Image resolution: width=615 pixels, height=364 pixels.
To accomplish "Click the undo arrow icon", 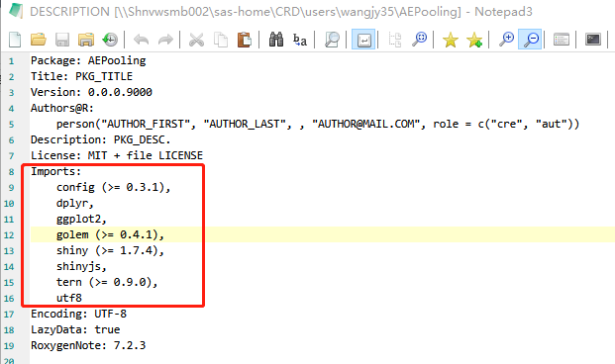I will click(x=141, y=40).
